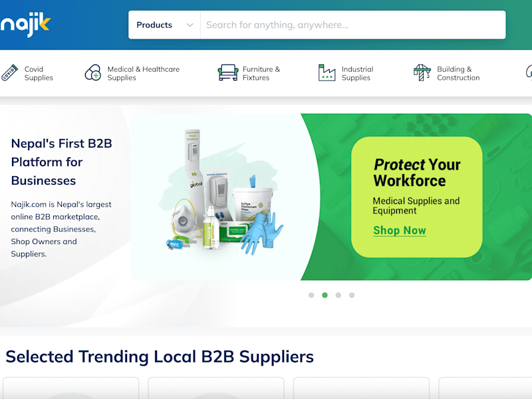Image resolution: width=532 pixels, height=399 pixels.
Task: Click the Industrial Supplies factory icon
Action: (327, 72)
